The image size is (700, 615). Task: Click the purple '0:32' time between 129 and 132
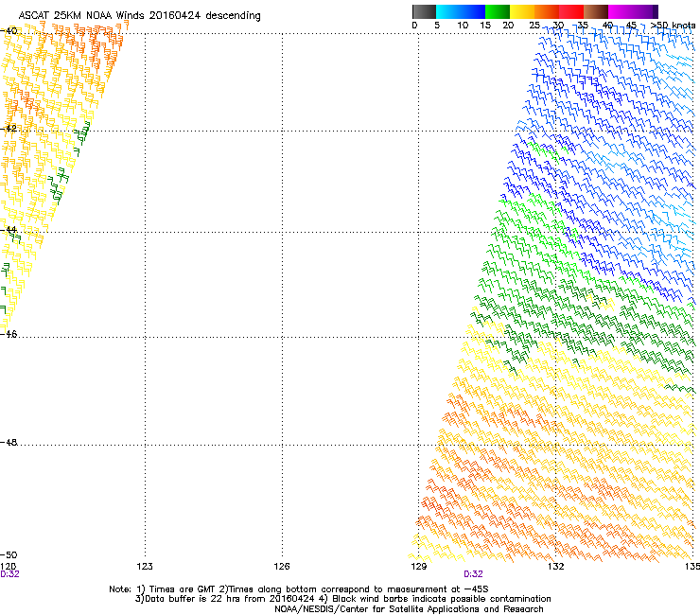(x=473, y=574)
